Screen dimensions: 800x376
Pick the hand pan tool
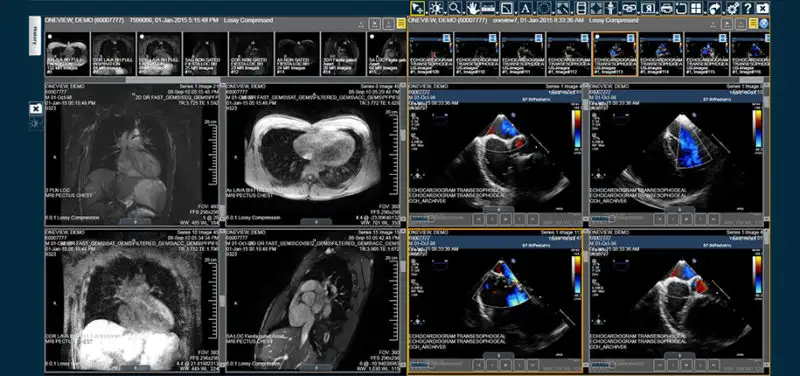[473, 8]
